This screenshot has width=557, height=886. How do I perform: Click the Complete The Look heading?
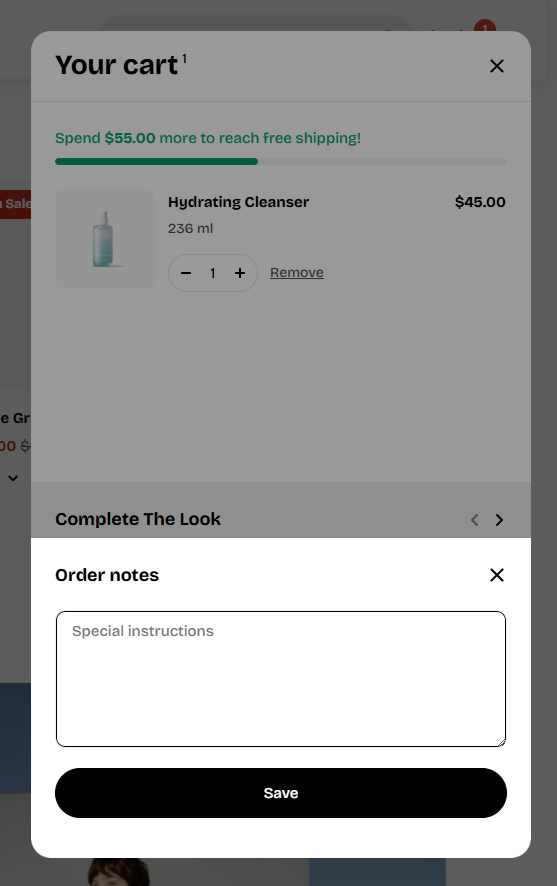pyautogui.click(x=138, y=519)
